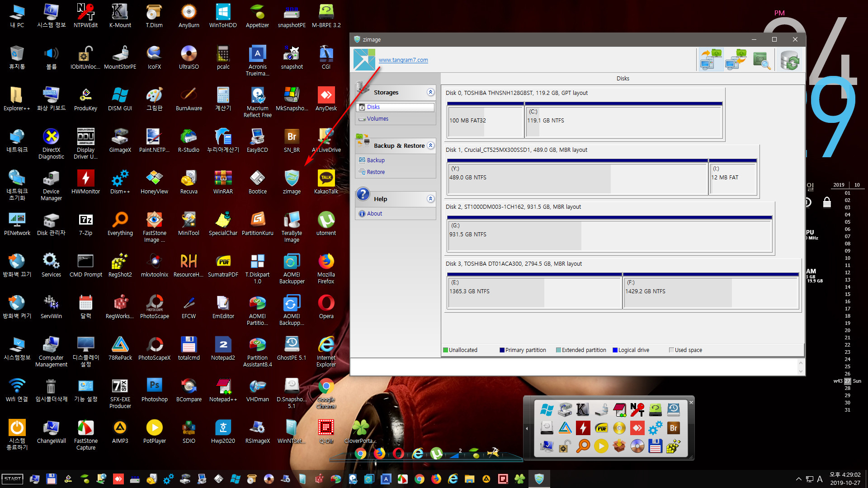Screen dimensions: 868x488
Task: Click the Photoshop desktop icon
Action: tap(154, 389)
